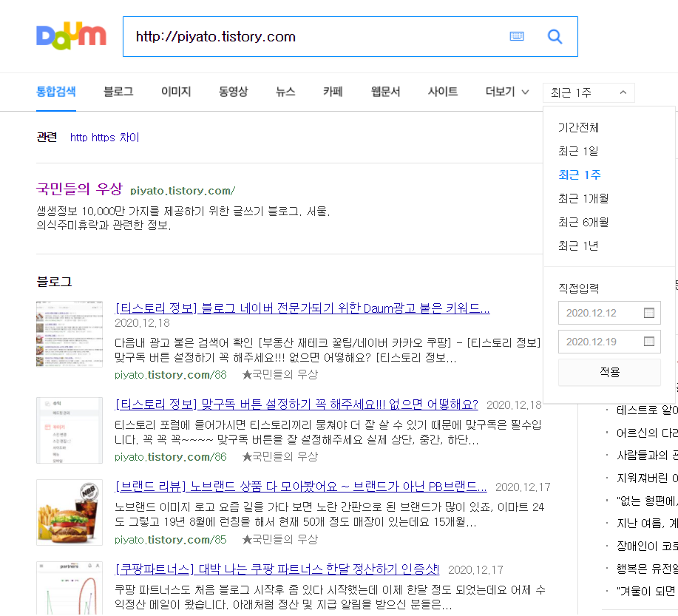Open calendar for end date 2020.12.19
The image size is (678, 616).
coord(649,342)
